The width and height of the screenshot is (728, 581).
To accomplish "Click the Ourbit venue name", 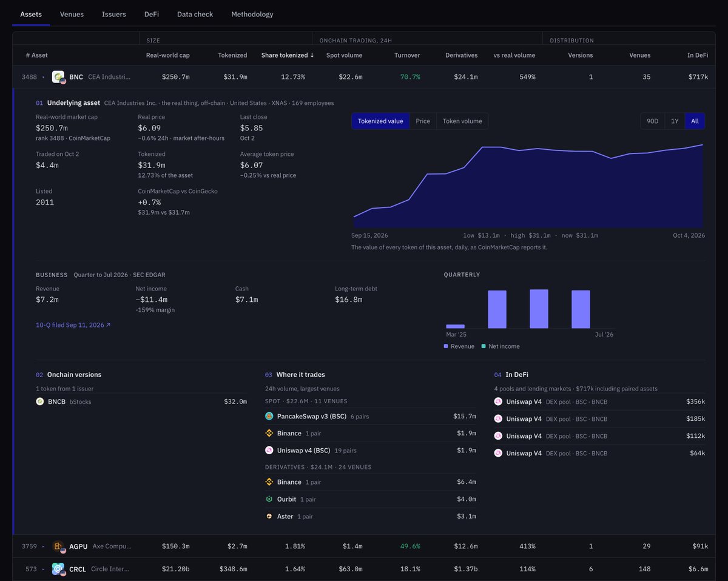I will 287,499.
